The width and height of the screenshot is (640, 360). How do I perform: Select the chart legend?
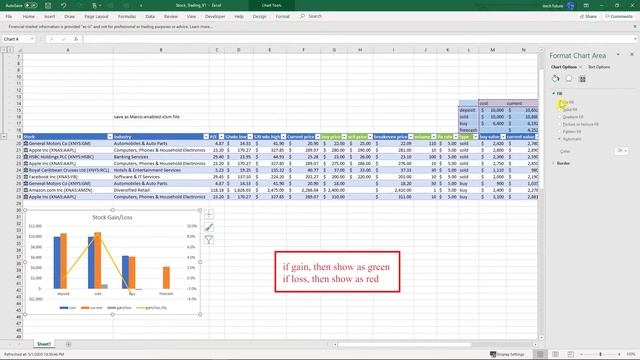coord(113,308)
